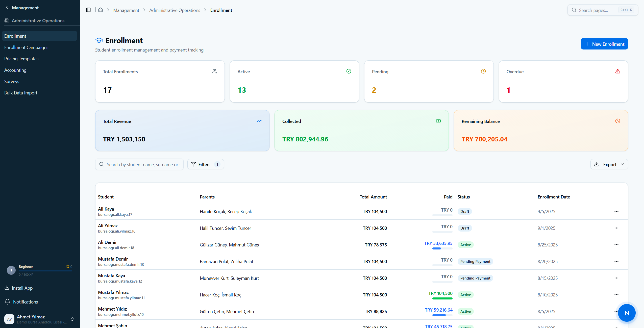Click the Collected banknote icon
This screenshot has height=328, width=644.
438,121
